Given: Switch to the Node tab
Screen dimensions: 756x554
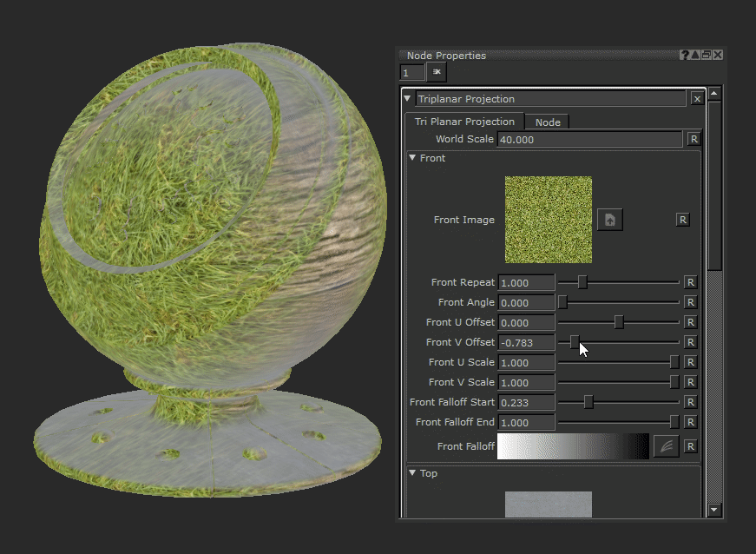Looking at the screenshot, I should (x=547, y=122).
